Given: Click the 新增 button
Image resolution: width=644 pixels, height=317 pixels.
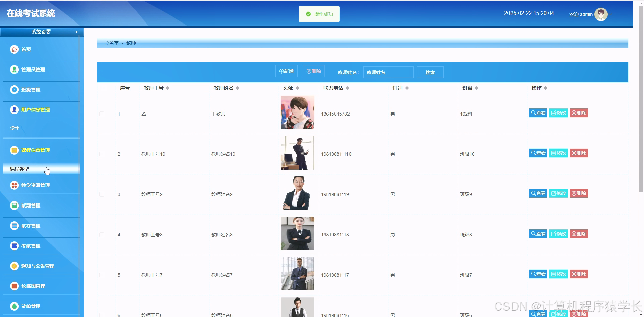Looking at the screenshot, I should click(286, 71).
